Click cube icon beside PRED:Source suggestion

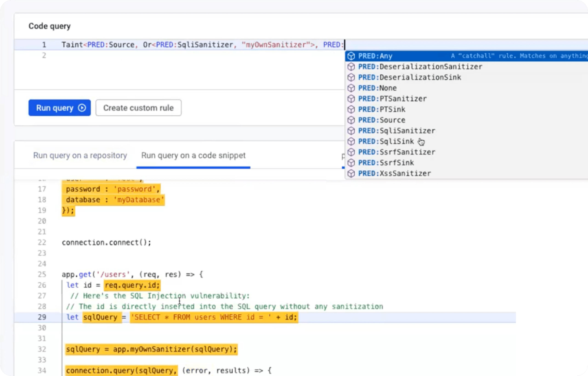click(x=351, y=120)
